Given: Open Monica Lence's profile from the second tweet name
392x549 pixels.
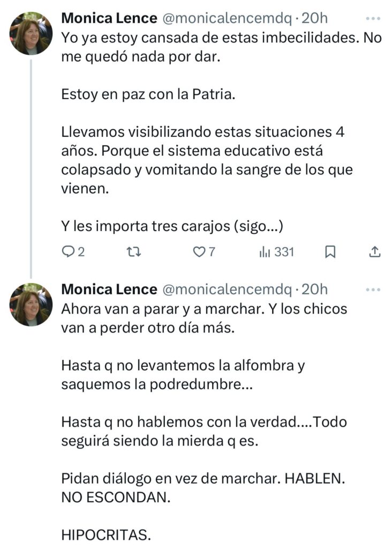Looking at the screenshot, I should coord(109,290).
